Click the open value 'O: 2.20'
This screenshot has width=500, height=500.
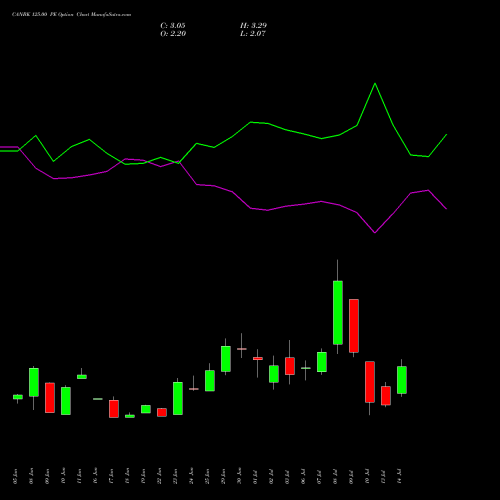(x=173, y=34)
